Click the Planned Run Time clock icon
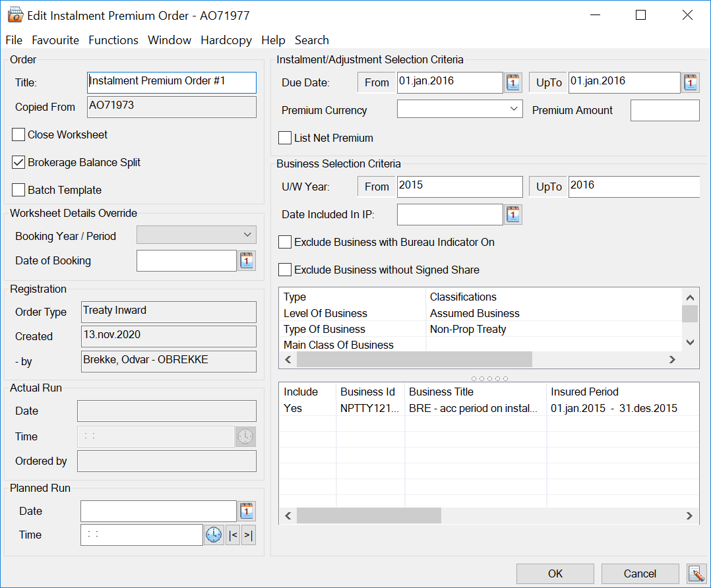This screenshot has height=588, width=711. tap(214, 535)
